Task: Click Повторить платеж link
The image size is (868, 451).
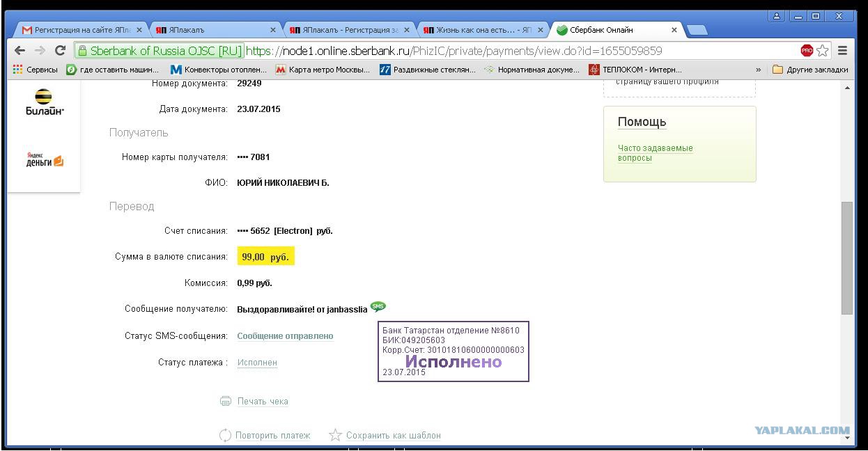Action: coord(272,436)
